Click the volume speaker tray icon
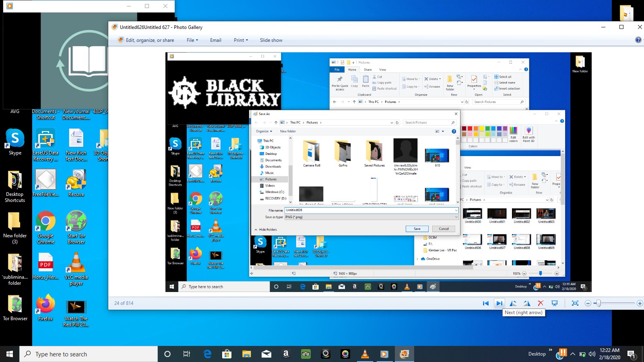The height and width of the screenshot is (362, 644). click(592, 354)
